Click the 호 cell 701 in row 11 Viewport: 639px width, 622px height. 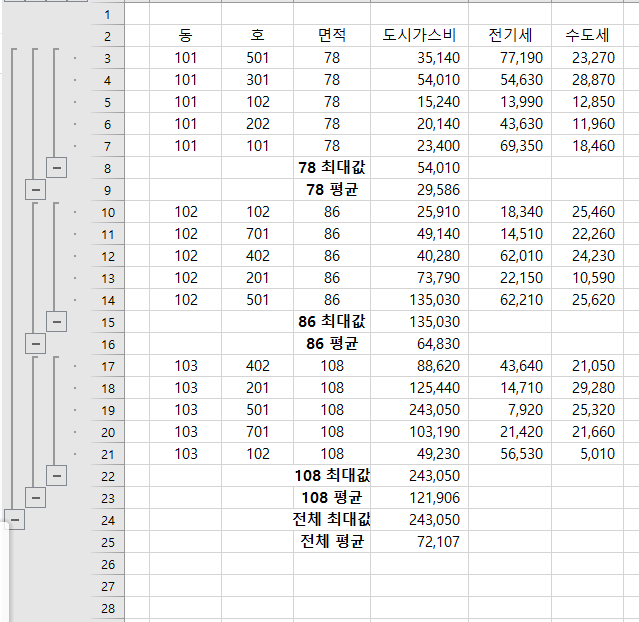point(258,234)
